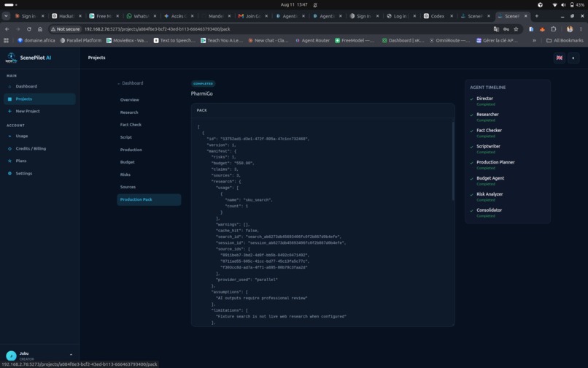The width and height of the screenshot is (588, 368).
Task: Click the star icon next to Plans
Action: click(x=9, y=161)
